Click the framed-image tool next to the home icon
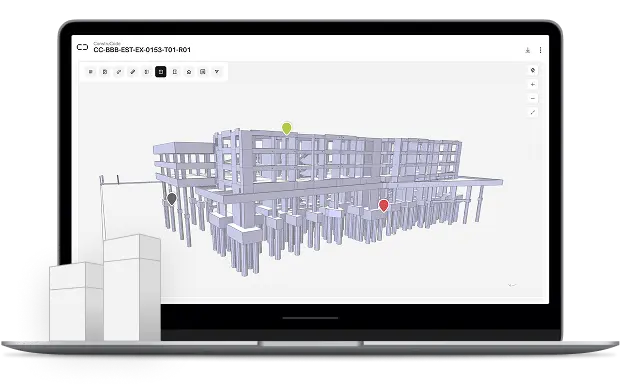 (203, 72)
